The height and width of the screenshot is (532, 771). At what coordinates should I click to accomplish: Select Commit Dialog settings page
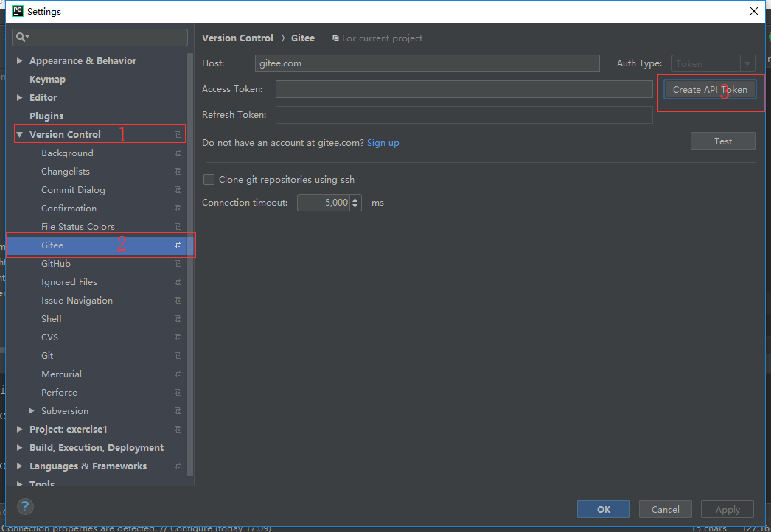[x=73, y=190]
